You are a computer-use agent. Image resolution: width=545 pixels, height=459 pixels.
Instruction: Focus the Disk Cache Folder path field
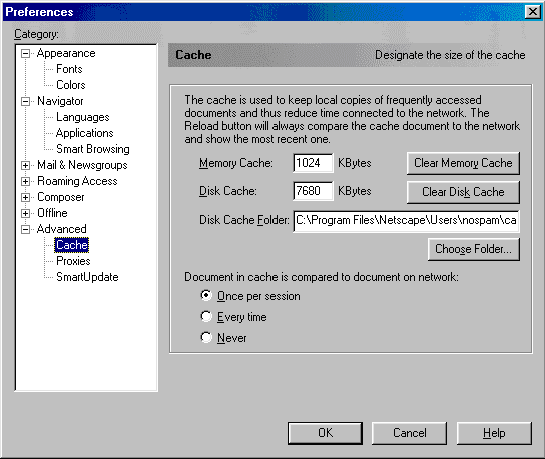[x=406, y=221]
